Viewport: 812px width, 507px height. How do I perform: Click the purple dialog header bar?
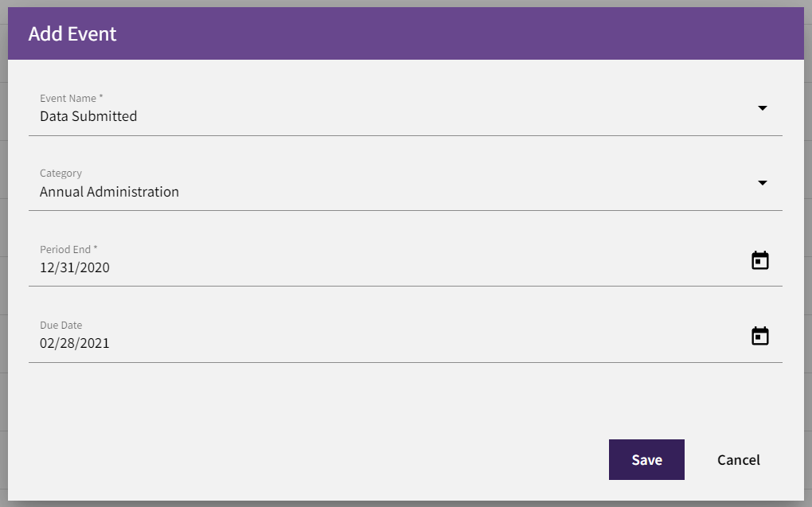pyautogui.click(x=406, y=33)
